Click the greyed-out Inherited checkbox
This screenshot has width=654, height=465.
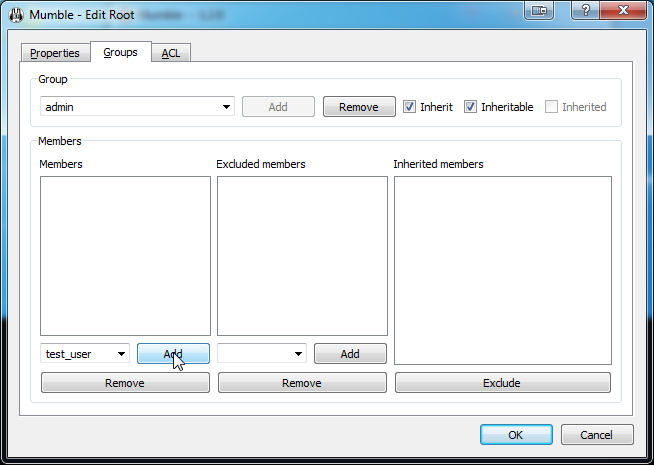pos(551,107)
